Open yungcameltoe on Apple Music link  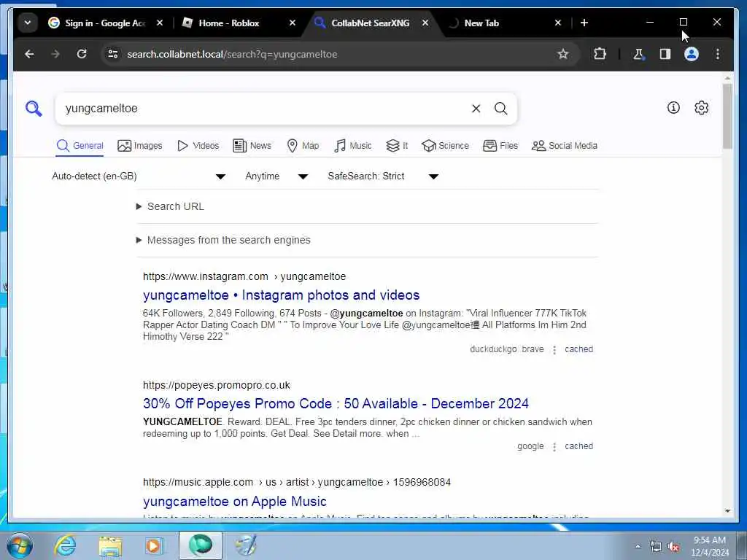pyautogui.click(x=234, y=502)
